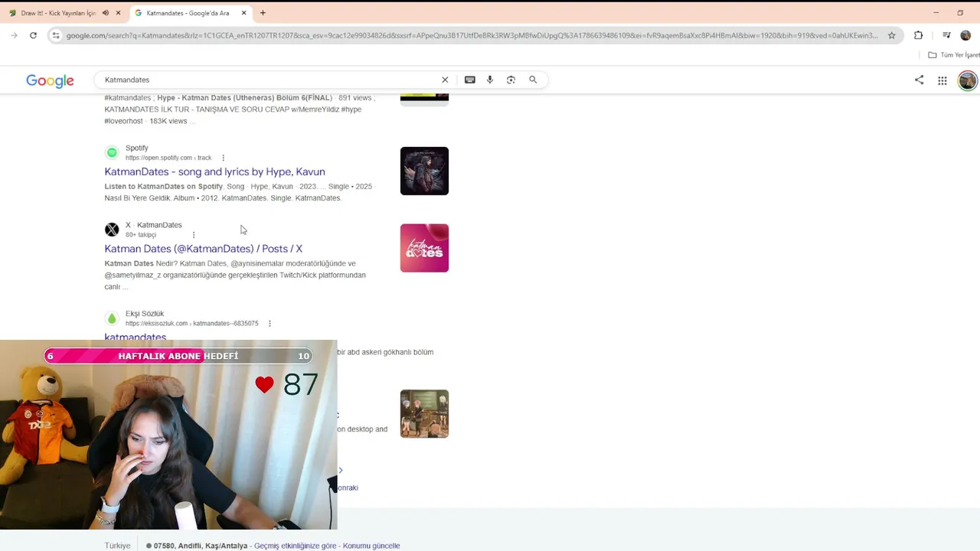Select the Katmandates Google search tab
The width and height of the screenshot is (980, 551).
point(188,13)
